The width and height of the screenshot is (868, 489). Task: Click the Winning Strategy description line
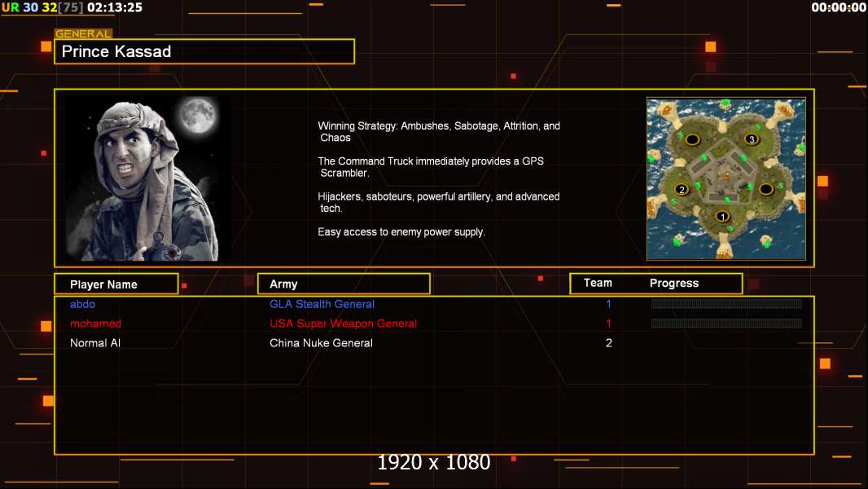pyautogui.click(x=439, y=132)
